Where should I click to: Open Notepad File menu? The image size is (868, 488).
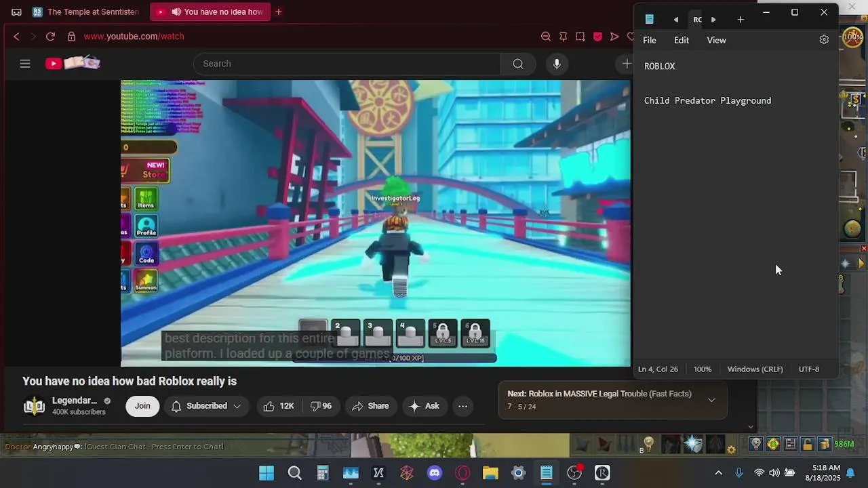[650, 40]
